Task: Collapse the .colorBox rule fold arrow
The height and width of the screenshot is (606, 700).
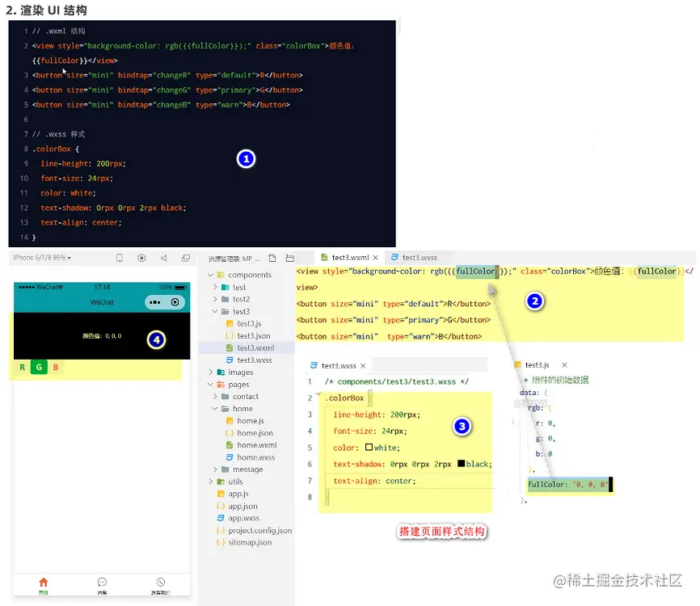Action: [318, 393]
